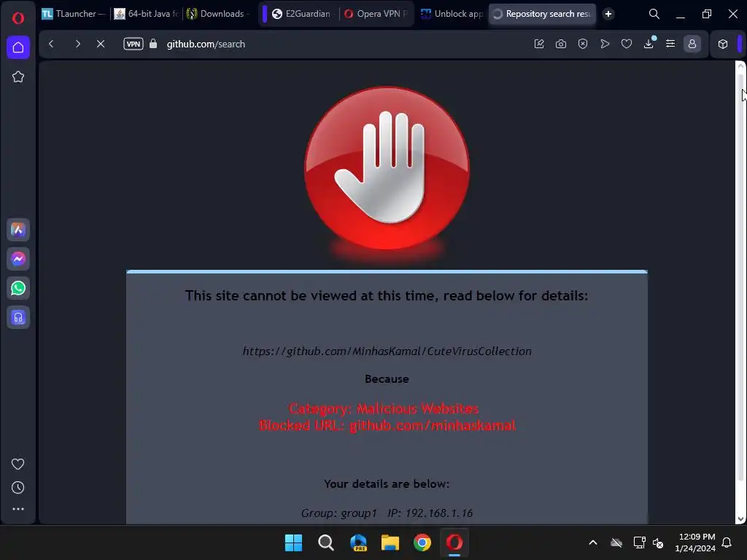Stop loading the page
Viewport: 747px width, 560px height.
click(101, 44)
